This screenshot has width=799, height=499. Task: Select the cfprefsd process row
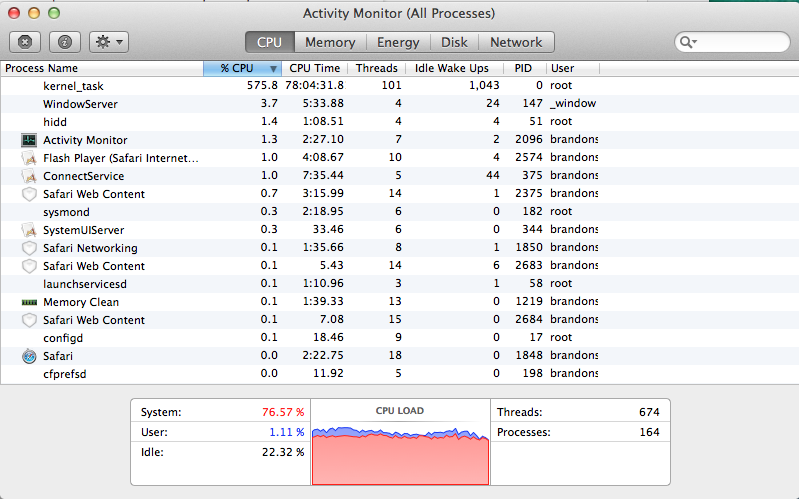click(400, 374)
